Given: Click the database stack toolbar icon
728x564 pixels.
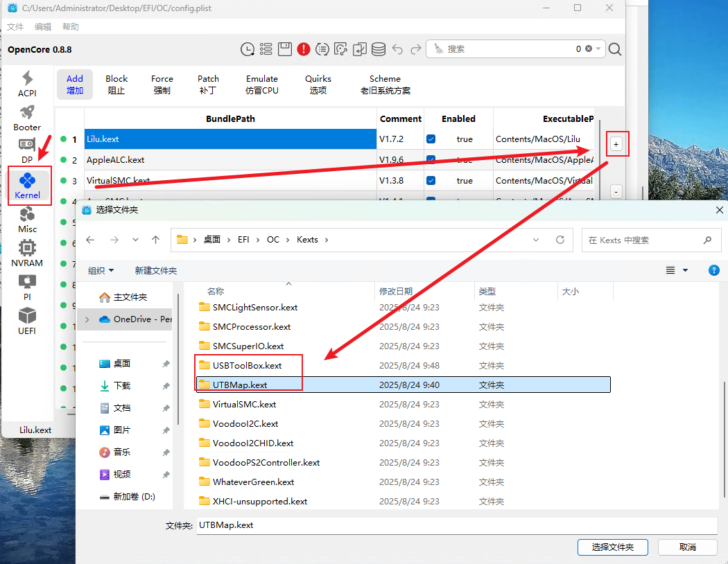Looking at the screenshot, I should [x=378, y=49].
